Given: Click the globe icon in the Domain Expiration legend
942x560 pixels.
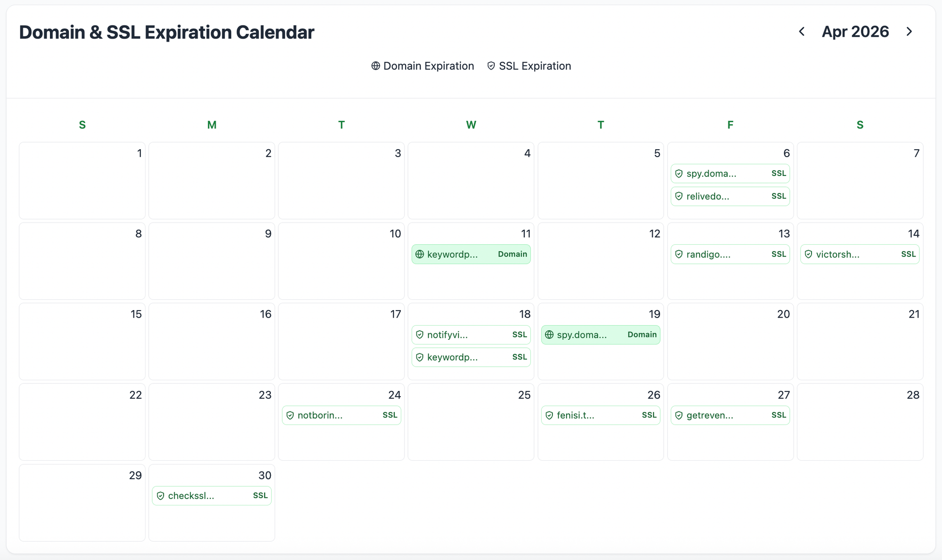Looking at the screenshot, I should [375, 66].
